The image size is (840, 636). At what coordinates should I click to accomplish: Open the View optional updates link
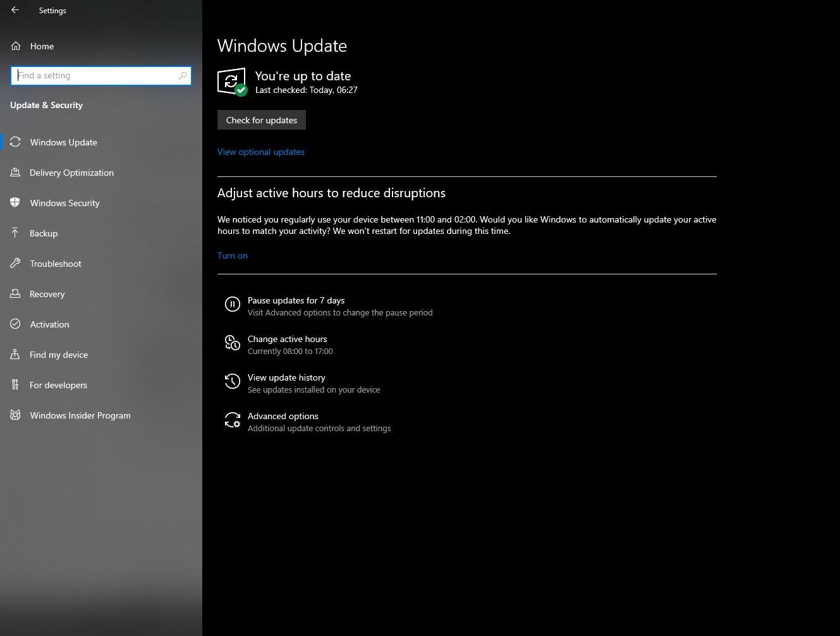260,152
